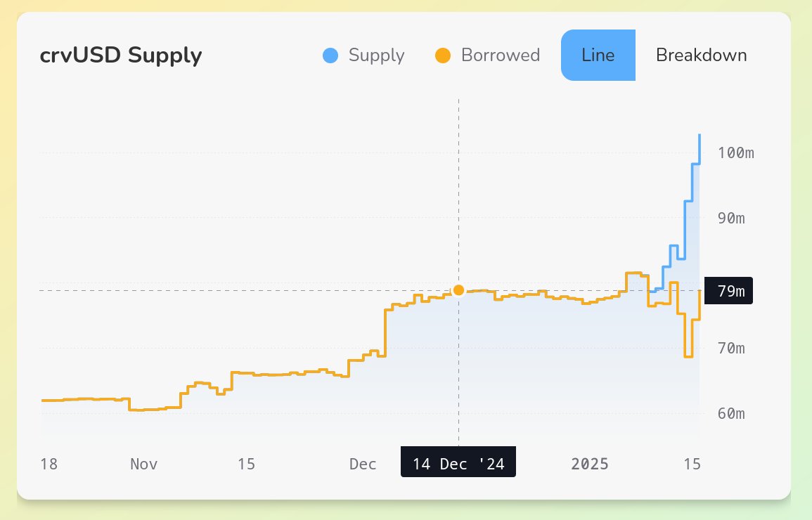The image size is (812, 520).
Task: Click the crvUSD Supply chart title
Action: click(121, 56)
